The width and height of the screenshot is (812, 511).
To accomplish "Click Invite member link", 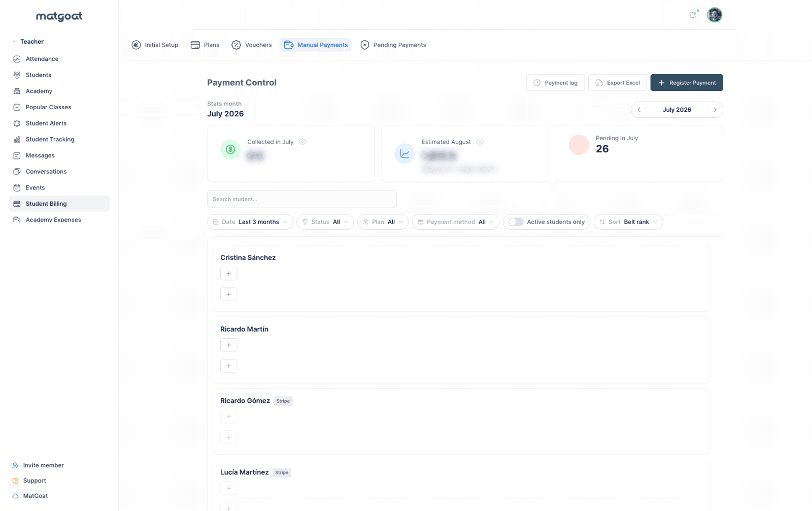I will point(38,465).
